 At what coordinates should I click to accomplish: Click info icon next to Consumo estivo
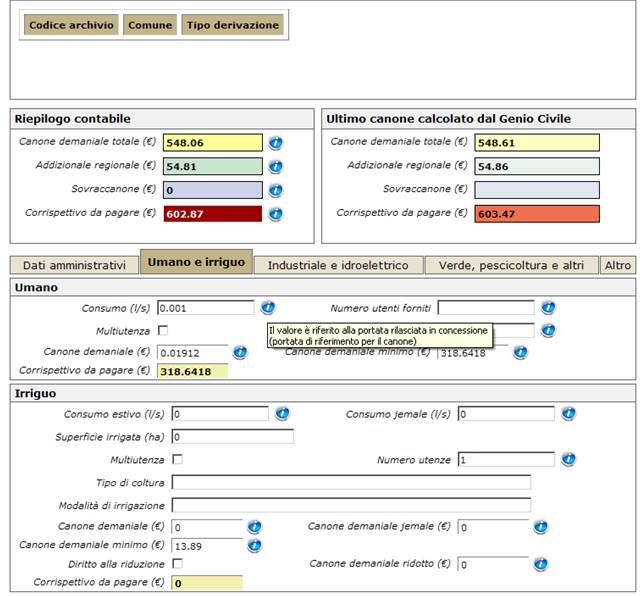(x=282, y=414)
